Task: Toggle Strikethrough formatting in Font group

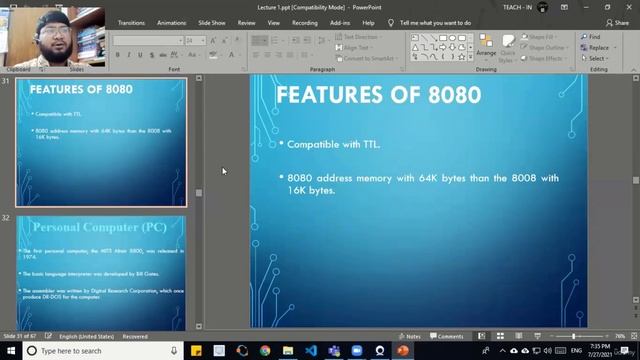Action: point(162,55)
